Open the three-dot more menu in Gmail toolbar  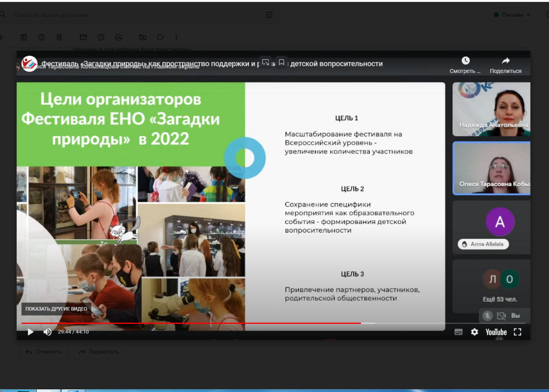pyautogui.click(x=176, y=37)
